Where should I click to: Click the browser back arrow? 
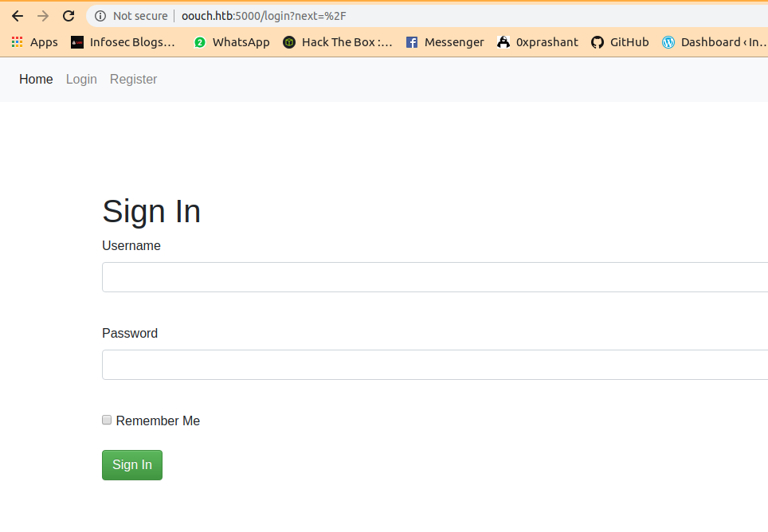18,16
